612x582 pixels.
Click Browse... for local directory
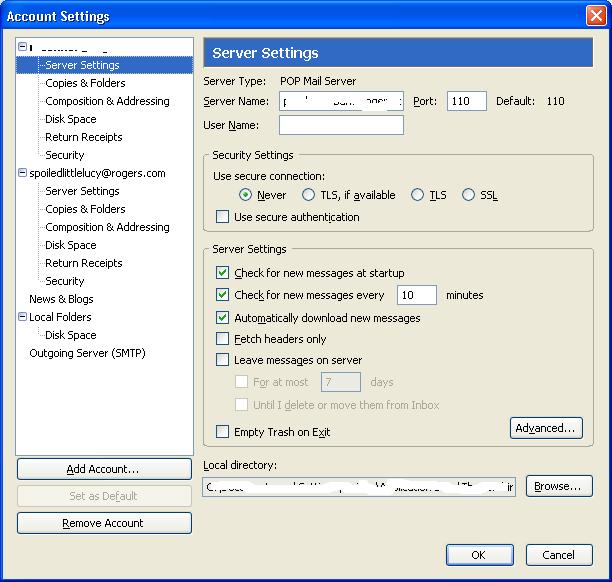(x=559, y=486)
